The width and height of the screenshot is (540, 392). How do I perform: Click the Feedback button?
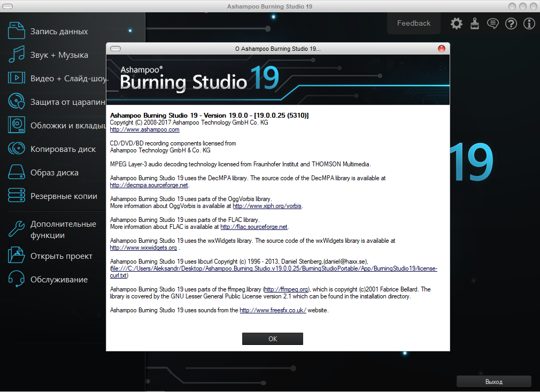pos(414,23)
